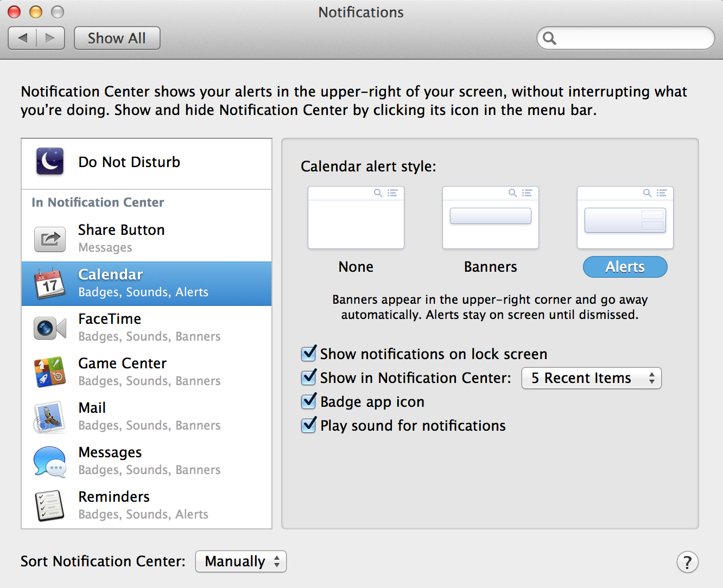Choose the Banners label
The height and width of the screenshot is (588, 723).
click(491, 267)
